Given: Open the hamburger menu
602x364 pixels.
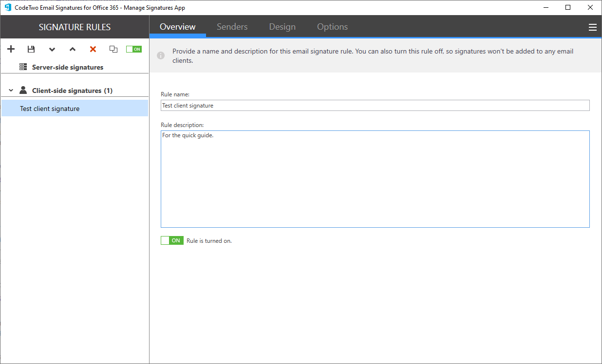Looking at the screenshot, I should (593, 27).
